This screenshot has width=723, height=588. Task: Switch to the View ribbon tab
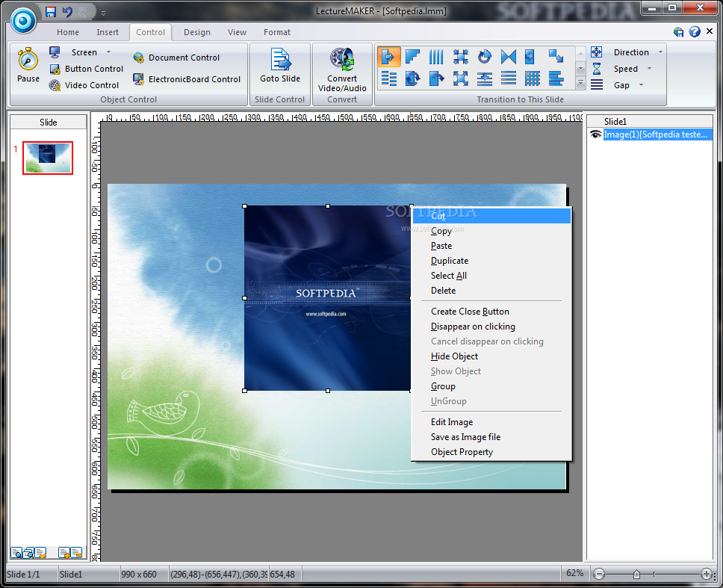237,32
